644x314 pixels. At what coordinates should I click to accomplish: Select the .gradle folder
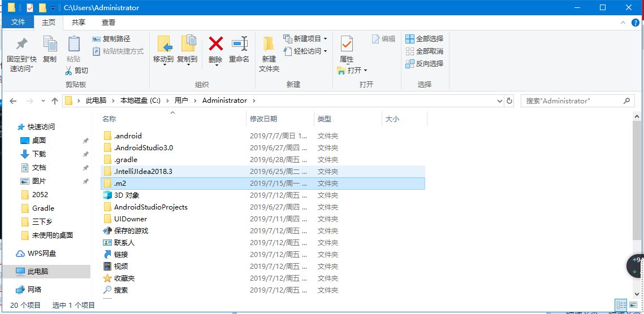click(x=263, y=160)
